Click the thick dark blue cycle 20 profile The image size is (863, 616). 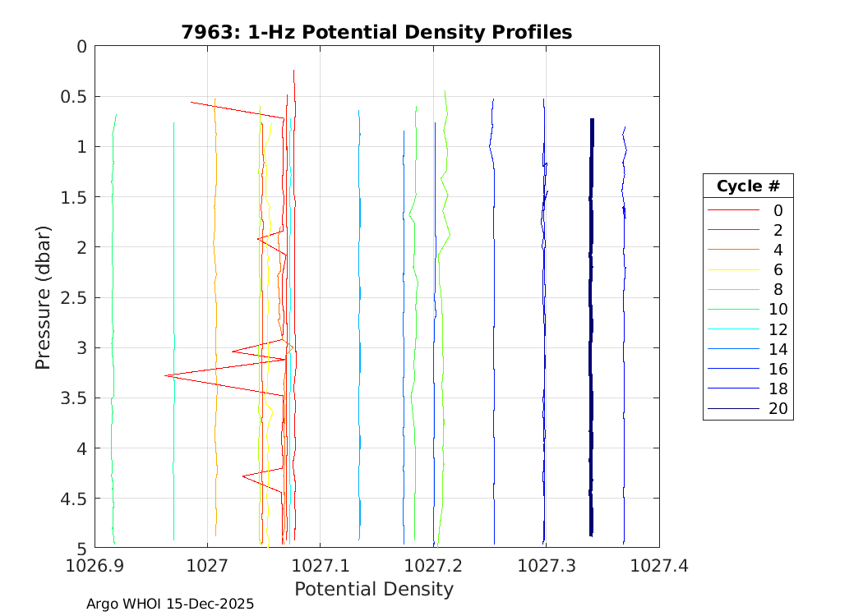pos(591,329)
